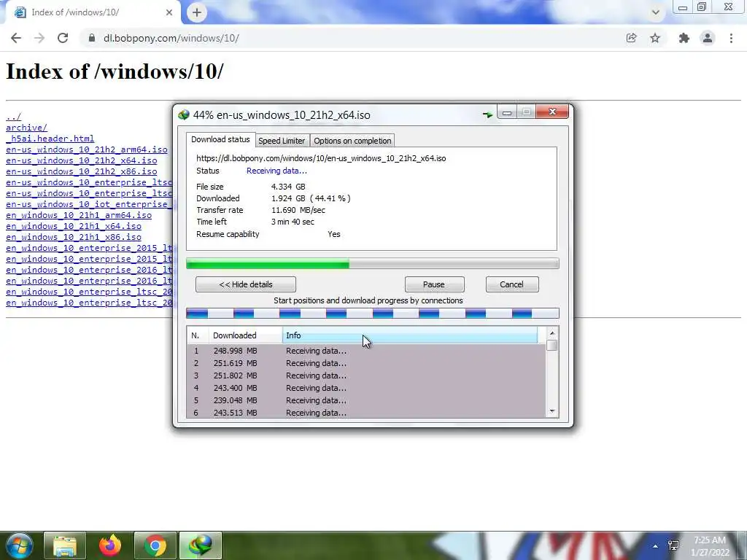Viewport: 747px width, 560px height.
Task: Open Internet Download Manager taskbar icon
Action: pyautogui.click(x=201, y=545)
